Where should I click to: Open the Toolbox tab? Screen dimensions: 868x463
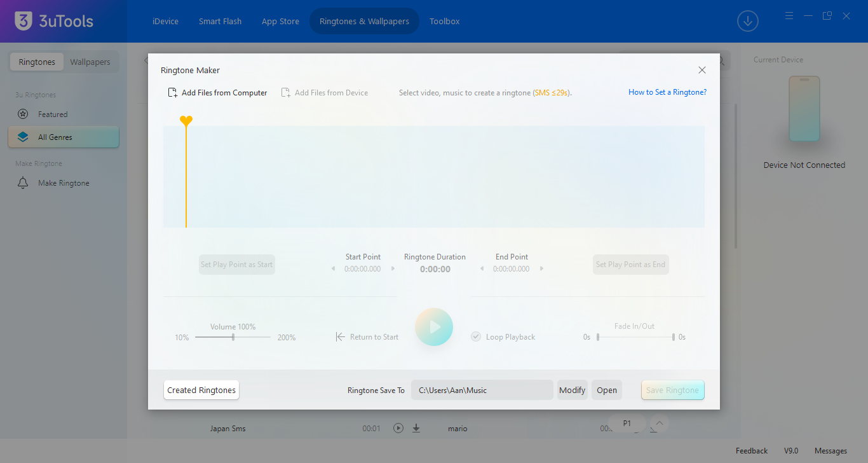point(444,21)
